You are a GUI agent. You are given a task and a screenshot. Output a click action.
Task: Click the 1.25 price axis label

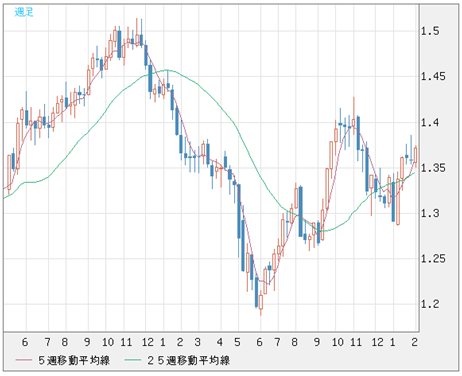[x=433, y=258]
